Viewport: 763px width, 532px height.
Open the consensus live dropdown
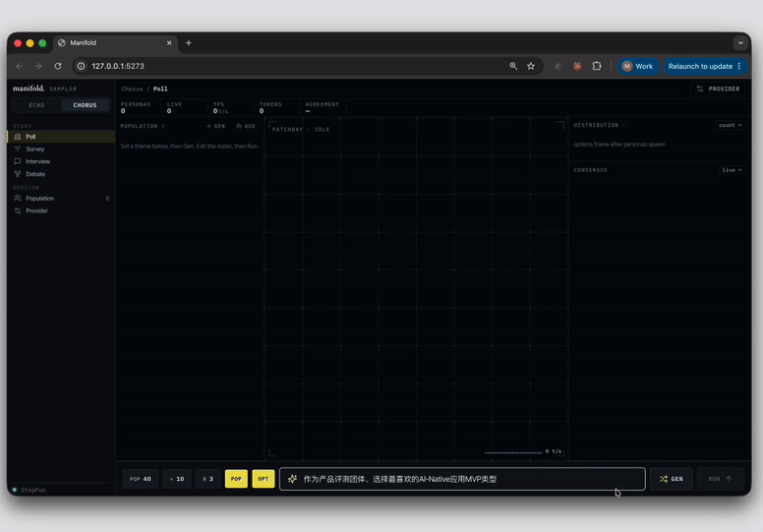733,170
